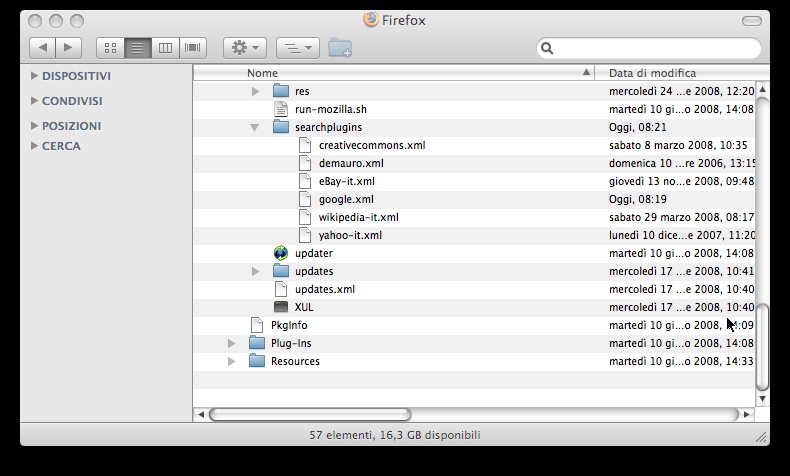Select the Resources folder icon
The width and height of the screenshot is (790, 476).
[257, 361]
